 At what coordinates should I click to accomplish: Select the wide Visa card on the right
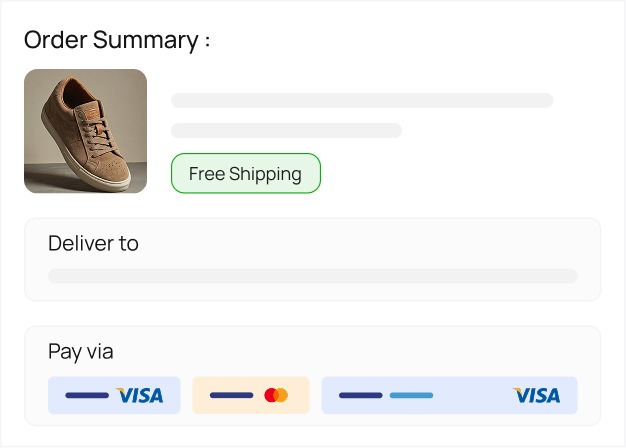pos(449,395)
